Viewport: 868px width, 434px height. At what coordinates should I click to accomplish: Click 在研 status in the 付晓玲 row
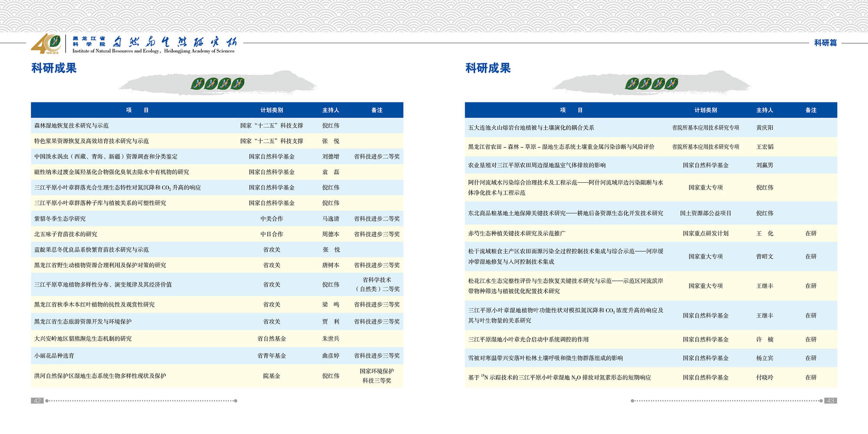(811, 378)
